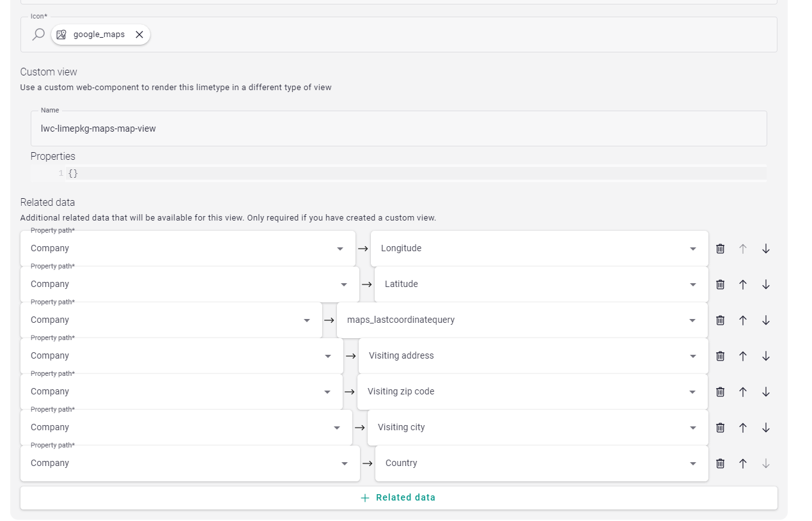
Task: Delete the Latitude related data row
Action: pyautogui.click(x=720, y=284)
